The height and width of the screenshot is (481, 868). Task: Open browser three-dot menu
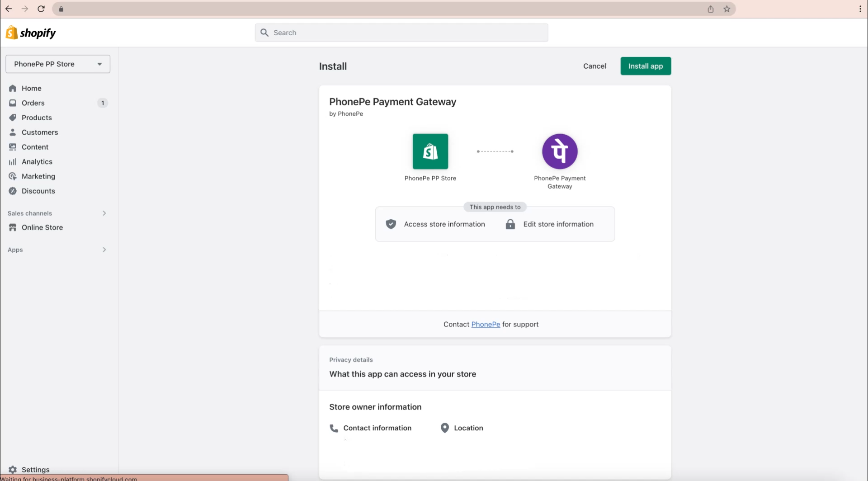(860, 9)
